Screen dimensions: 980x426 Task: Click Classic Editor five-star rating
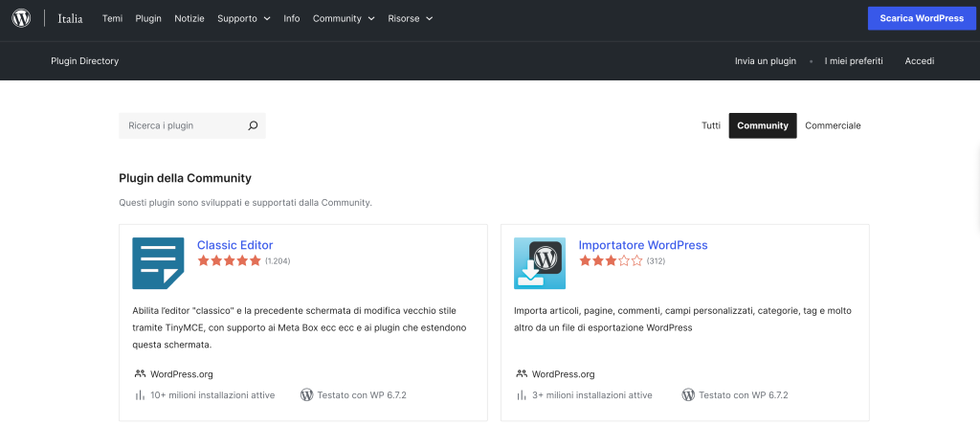pyautogui.click(x=229, y=260)
